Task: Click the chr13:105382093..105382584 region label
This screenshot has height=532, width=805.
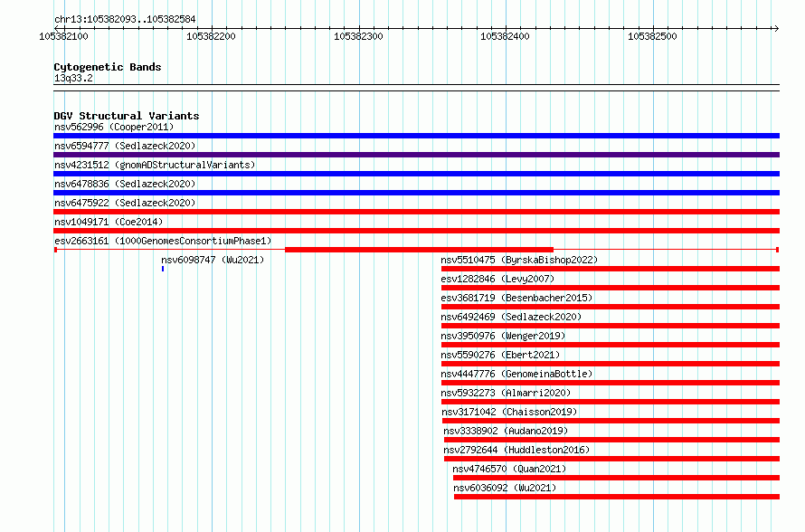Action: pyautogui.click(x=125, y=19)
